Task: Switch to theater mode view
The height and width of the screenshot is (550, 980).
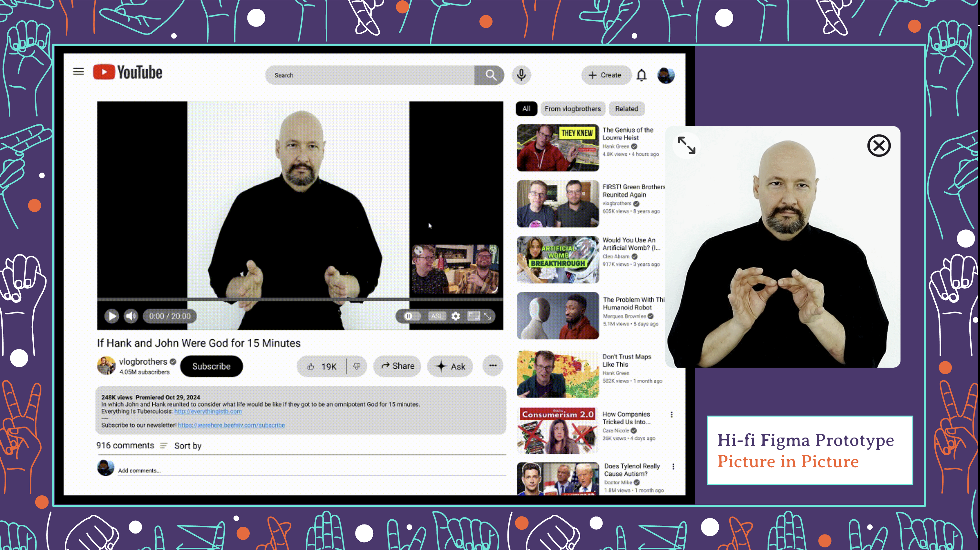Action: tap(474, 316)
